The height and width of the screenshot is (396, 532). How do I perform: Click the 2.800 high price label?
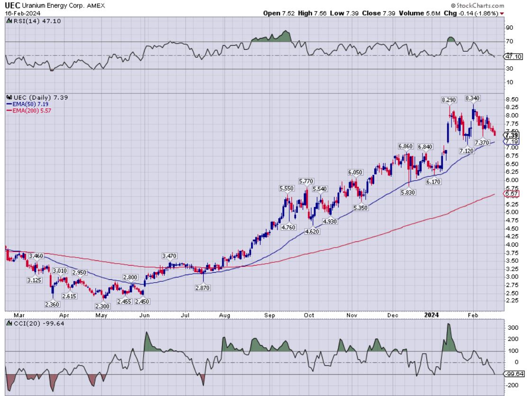pyautogui.click(x=130, y=277)
